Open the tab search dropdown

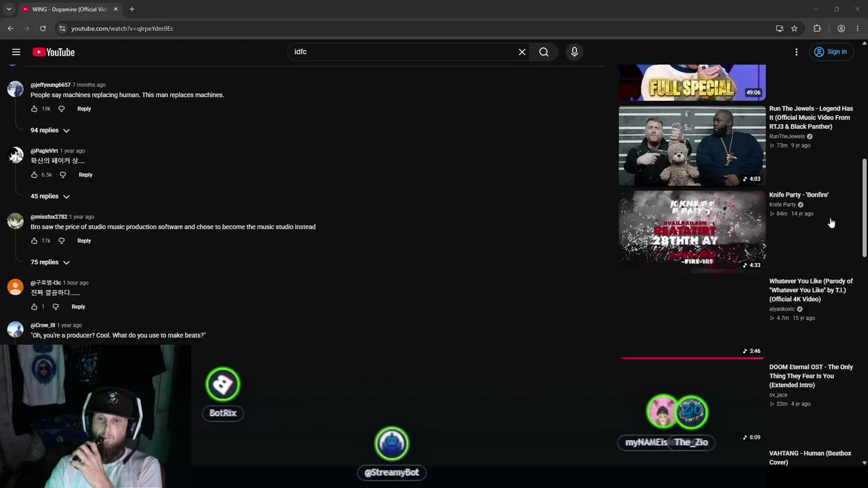(9, 9)
